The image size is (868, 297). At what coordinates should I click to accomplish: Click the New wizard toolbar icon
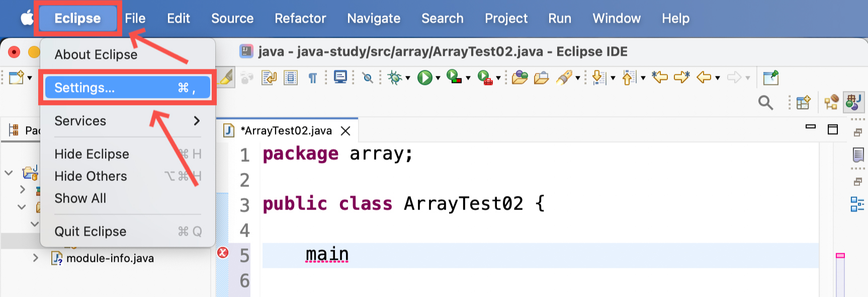17,77
